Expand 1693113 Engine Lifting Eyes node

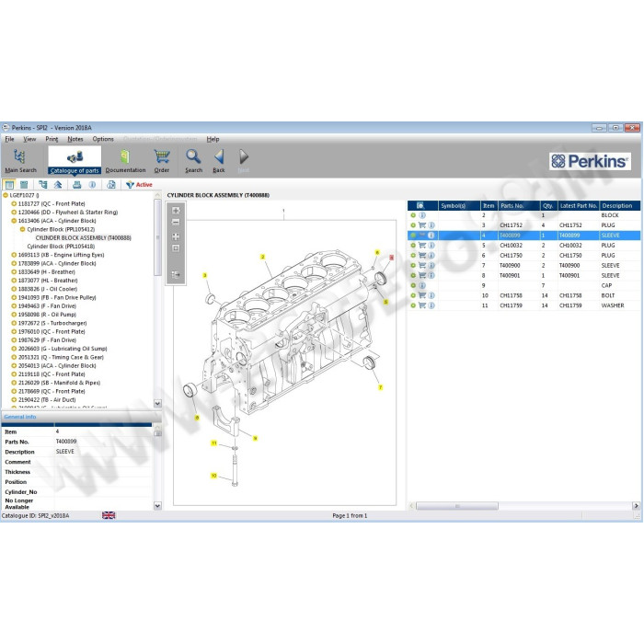[14, 255]
